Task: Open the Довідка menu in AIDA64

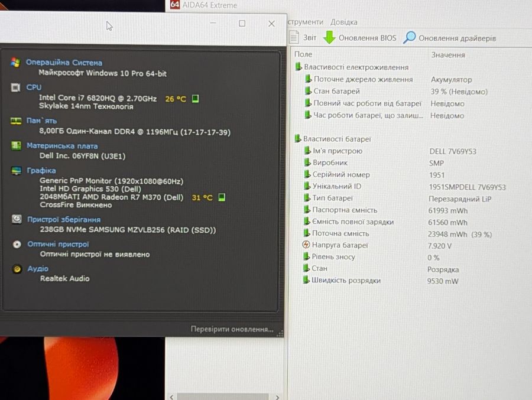Action: pyautogui.click(x=343, y=22)
